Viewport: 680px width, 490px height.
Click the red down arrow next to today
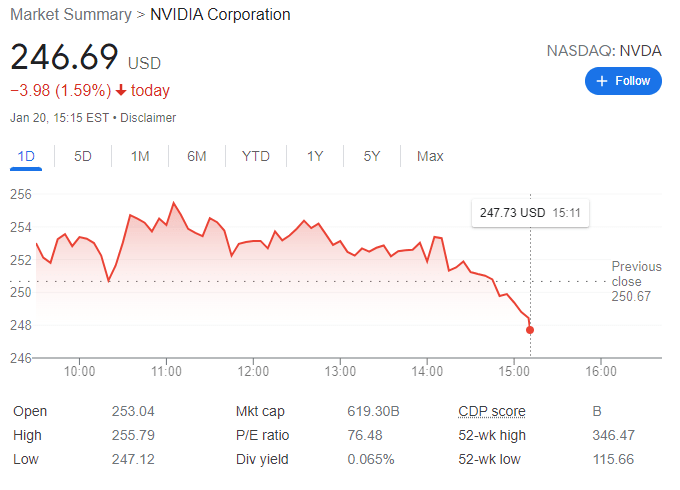coord(121,91)
